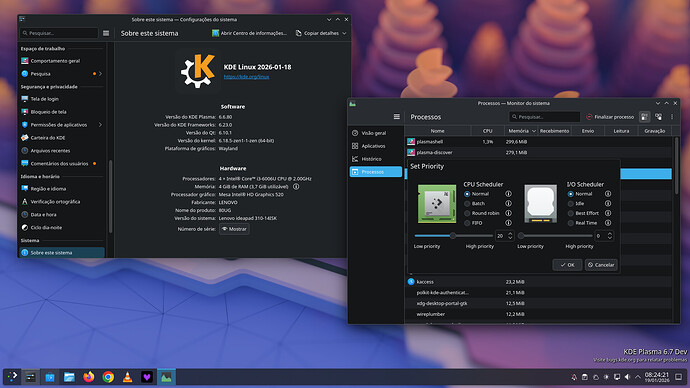Viewport: 690px width, 388px height.
Task: Expand Permissões de aplicativos category arrow
Action: point(100,124)
